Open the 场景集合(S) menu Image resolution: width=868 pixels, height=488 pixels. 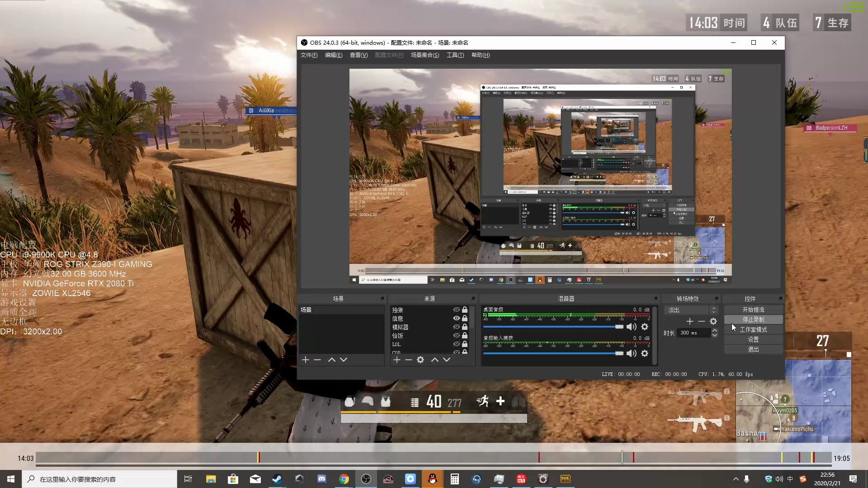click(x=425, y=55)
